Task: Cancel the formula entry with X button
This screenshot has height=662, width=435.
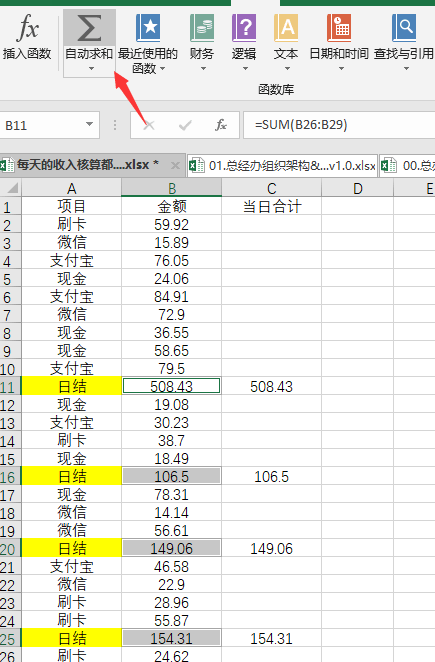Action: pos(149,125)
